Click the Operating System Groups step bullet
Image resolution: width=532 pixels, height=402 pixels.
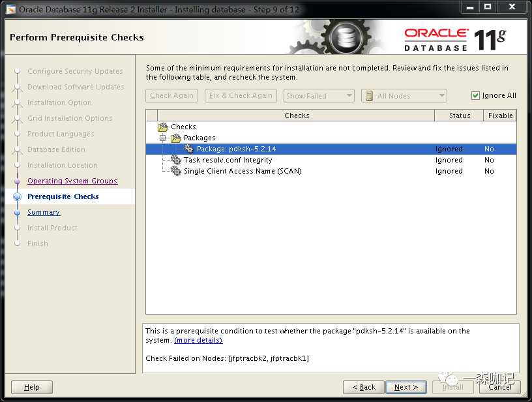pyautogui.click(x=18, y=181)
